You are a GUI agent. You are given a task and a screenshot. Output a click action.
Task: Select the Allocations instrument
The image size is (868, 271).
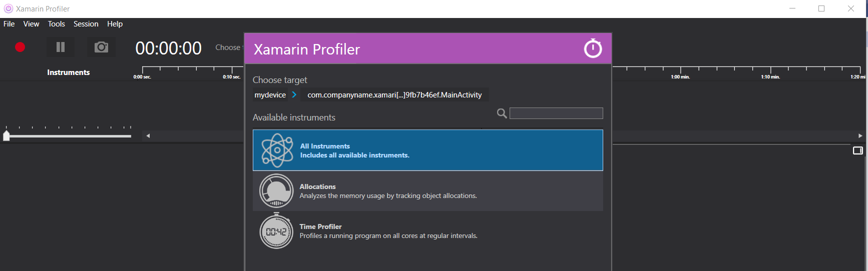[x=428, y=191]
